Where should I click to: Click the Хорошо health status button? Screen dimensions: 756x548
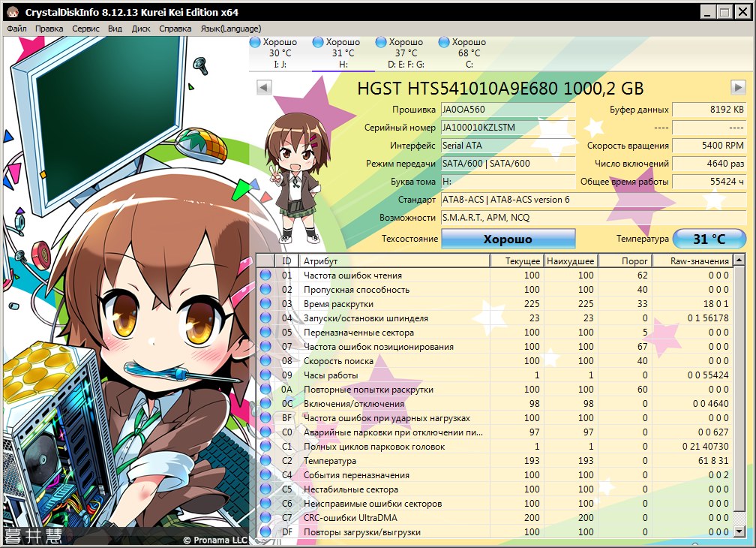(x=508, y=239)
